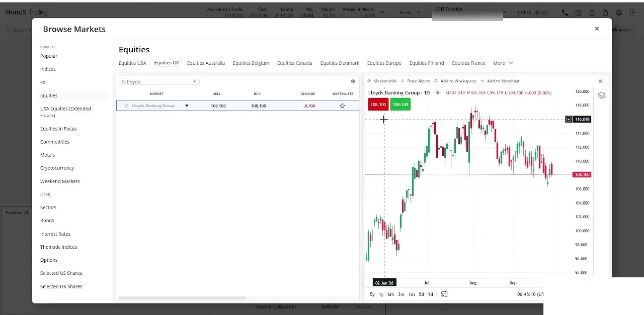Open Selected HK Shares category
The image size is (644, 315).
click(61, 286)
